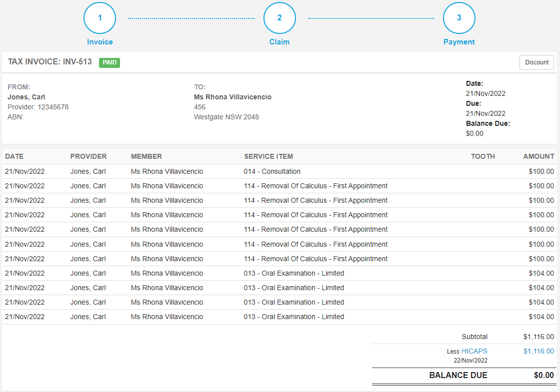Click the green PAID status badge
The height and width of the screenshot is (392, 560).
pyautogui.click(x=109, y=63)
